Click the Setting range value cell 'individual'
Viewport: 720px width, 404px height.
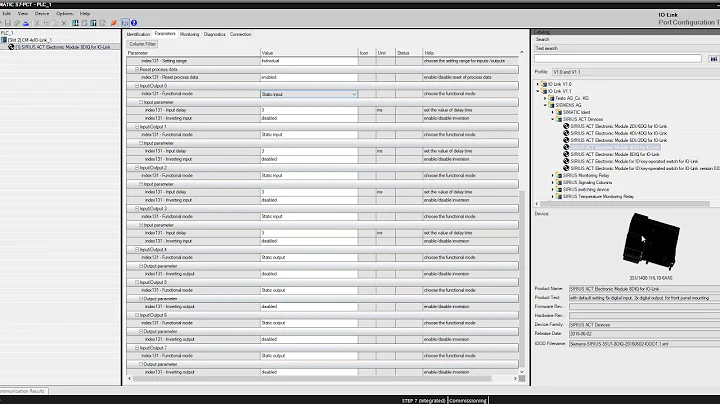pos(309,61)
